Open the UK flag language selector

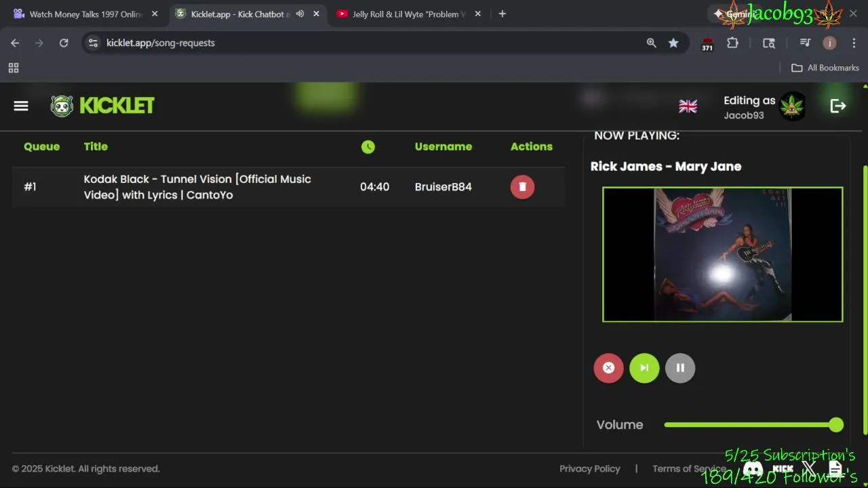[x=688, y=106]
